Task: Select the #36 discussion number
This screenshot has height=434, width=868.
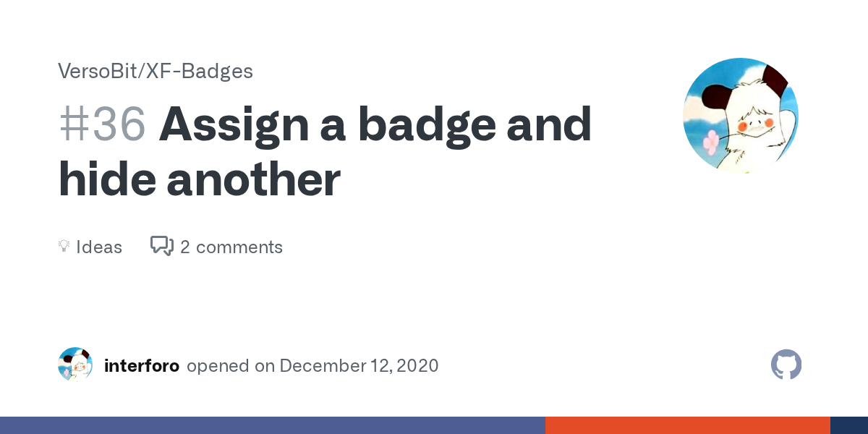Action: [x=102, y=124]
